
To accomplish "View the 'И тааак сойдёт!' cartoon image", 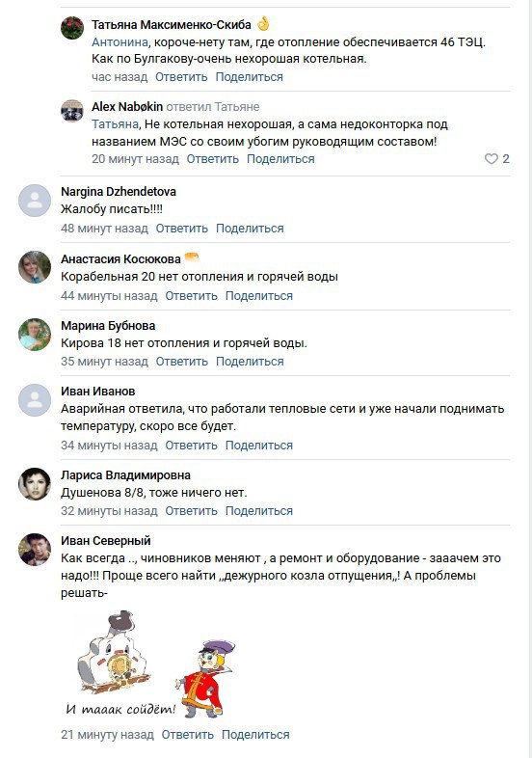I will click(150, 664).
